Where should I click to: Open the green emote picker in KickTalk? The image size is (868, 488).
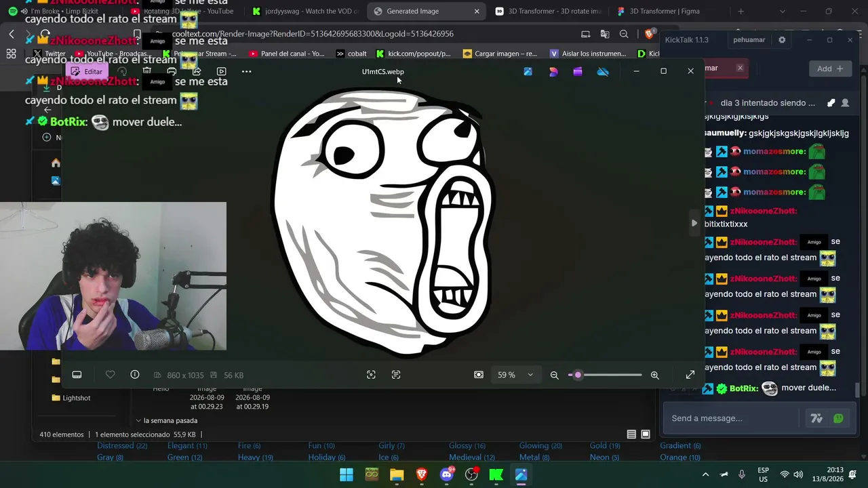838,418
